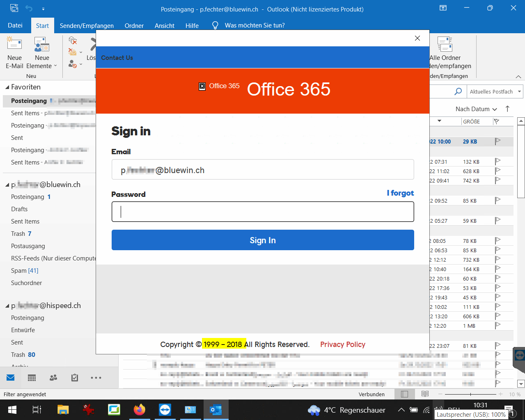525x420 pixels.
Task: Select Drafts folder under bluewin.ch
Action: (19, 209)
